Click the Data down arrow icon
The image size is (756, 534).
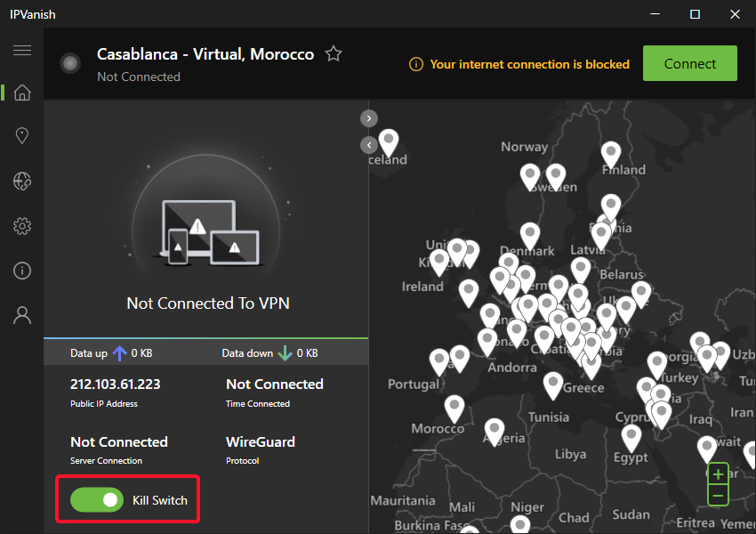point(285,353)
